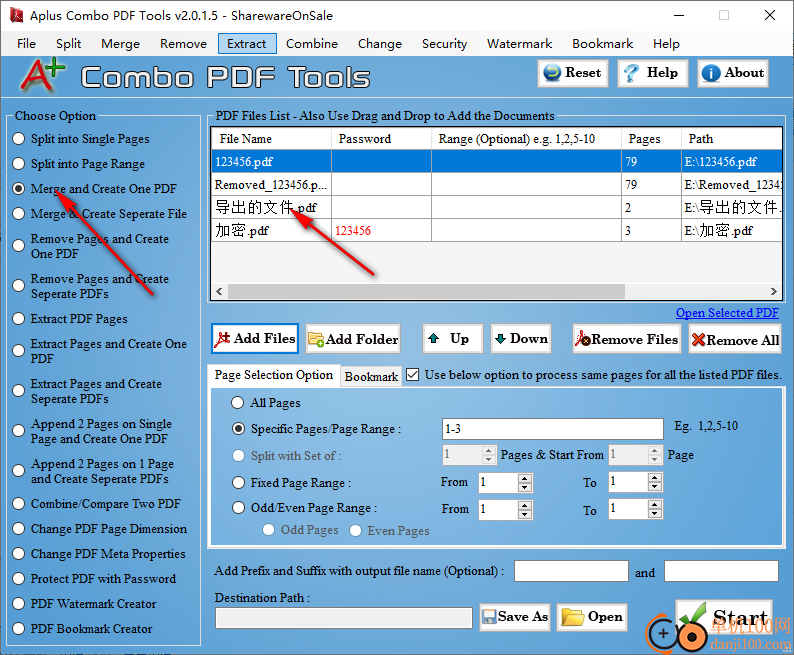The height and width of the screenshot is (655, 794).
Task: Open the Extract menu
Action: click(247, 44)
